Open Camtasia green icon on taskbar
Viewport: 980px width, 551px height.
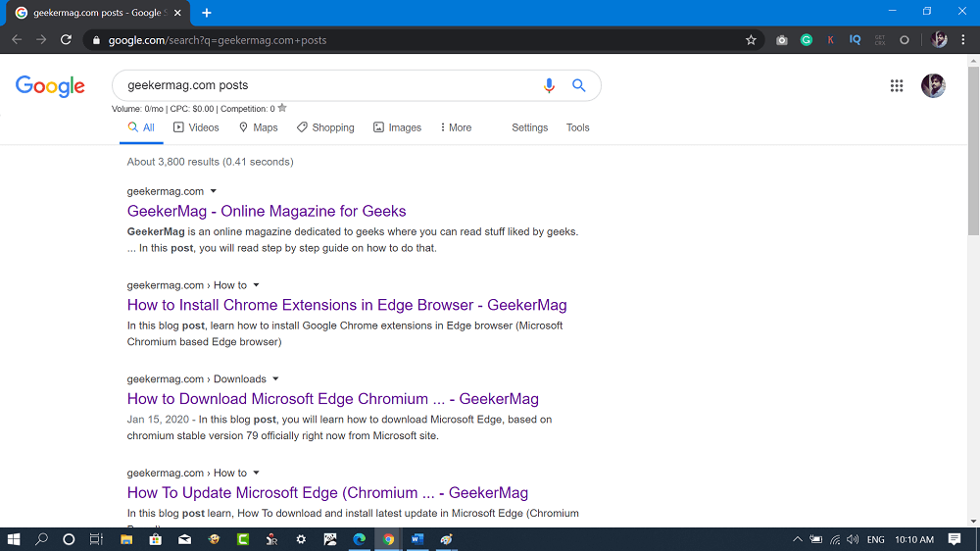click(x=243, y=539)
